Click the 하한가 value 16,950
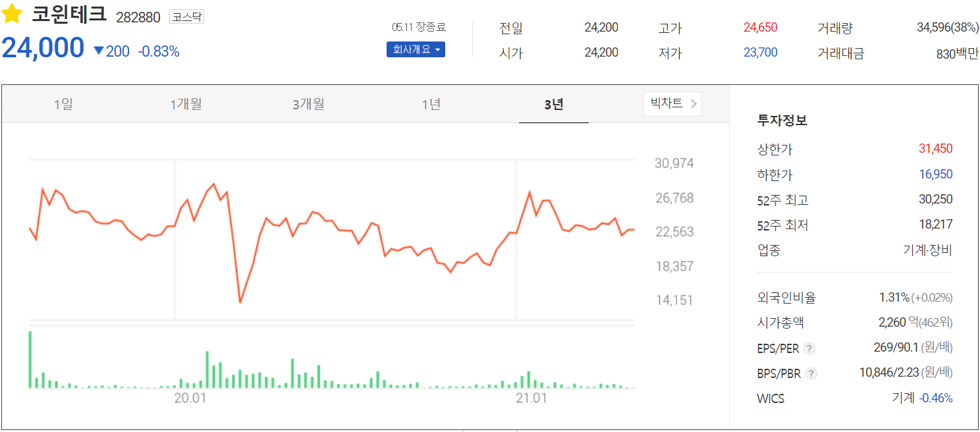Viewport: 980px width, 432px height. coord(935,174)
